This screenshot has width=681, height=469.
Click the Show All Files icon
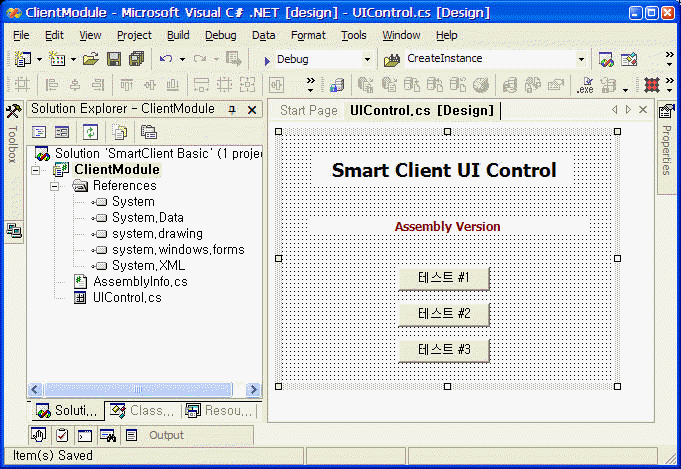(120, 132)
